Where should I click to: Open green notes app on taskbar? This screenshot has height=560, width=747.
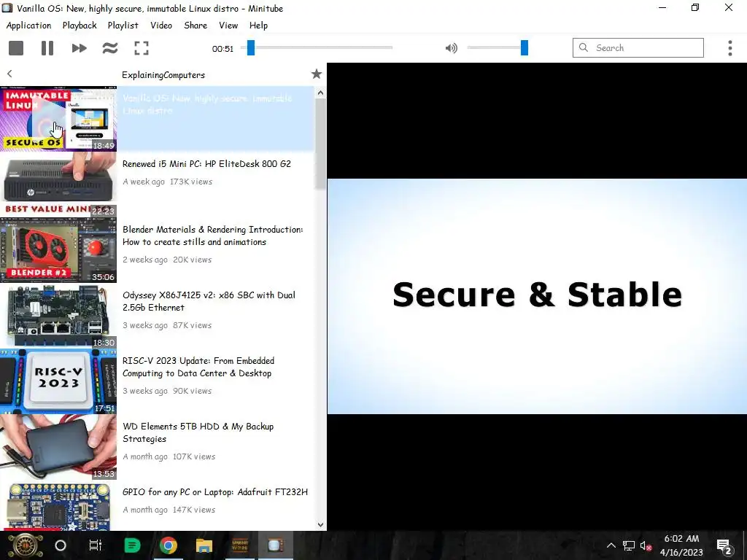tap(132, 545)
